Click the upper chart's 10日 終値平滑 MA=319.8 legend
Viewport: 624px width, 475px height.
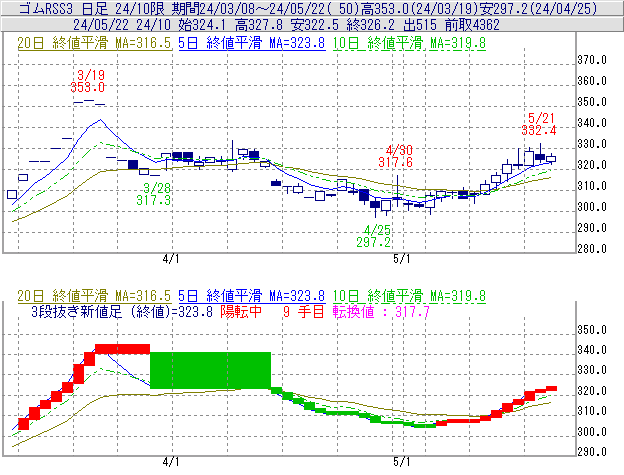coord(409,43)
